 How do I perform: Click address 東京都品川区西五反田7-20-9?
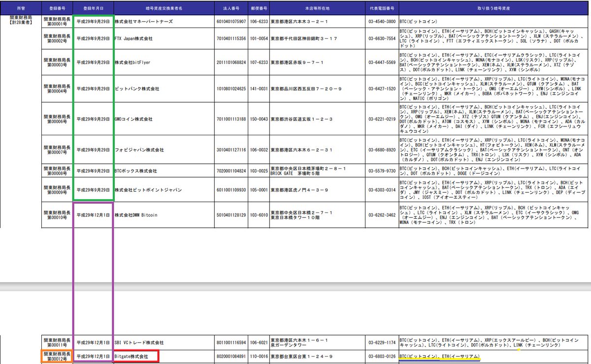(x=306, y=89)
